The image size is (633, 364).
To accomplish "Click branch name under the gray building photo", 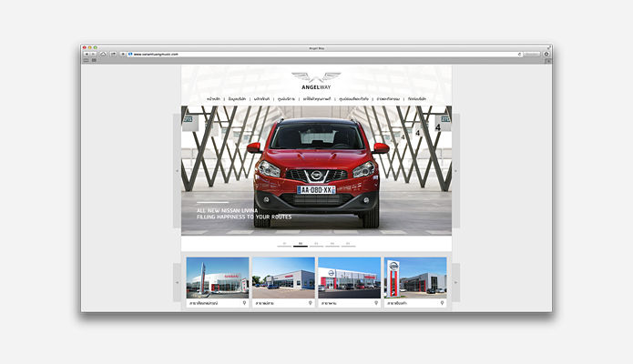I will (x=264, y=303).
